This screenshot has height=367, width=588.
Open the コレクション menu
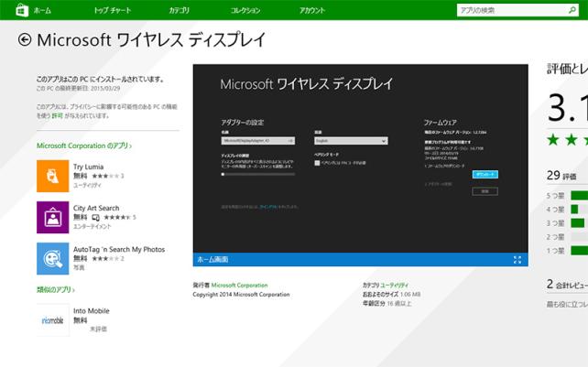[245, 10]
